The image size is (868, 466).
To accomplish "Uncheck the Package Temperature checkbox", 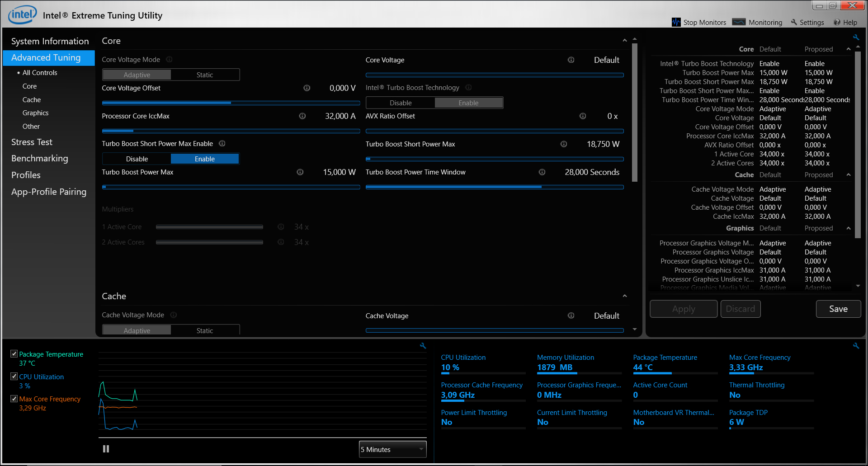I will click(x=14, y=354).
